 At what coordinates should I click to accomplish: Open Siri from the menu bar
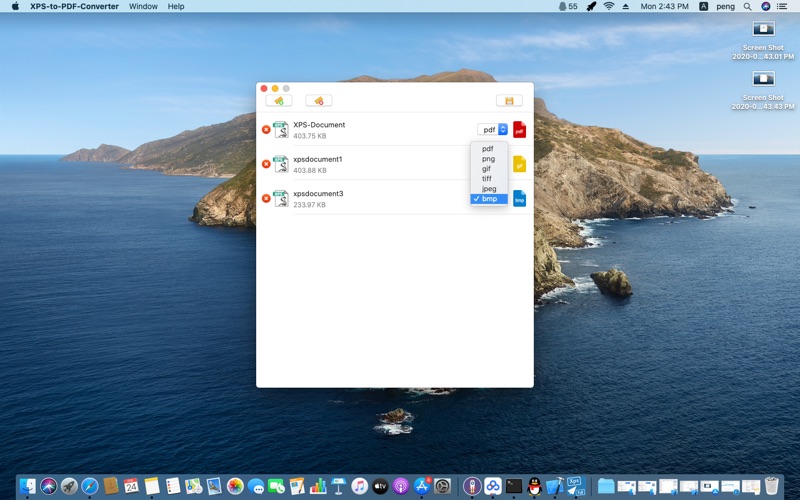(765, 6)
